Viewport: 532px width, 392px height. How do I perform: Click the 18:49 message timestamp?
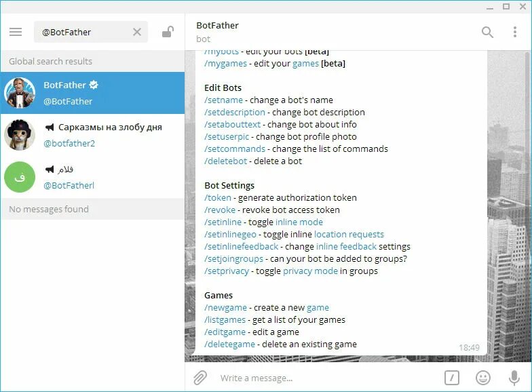point(470,347)
